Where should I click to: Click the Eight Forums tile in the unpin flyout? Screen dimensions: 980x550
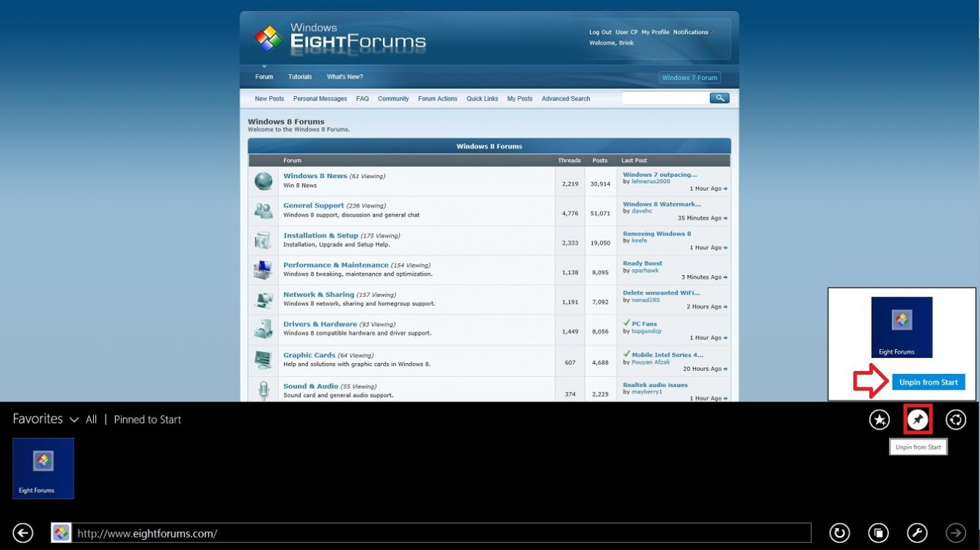[x=902, y=327]
